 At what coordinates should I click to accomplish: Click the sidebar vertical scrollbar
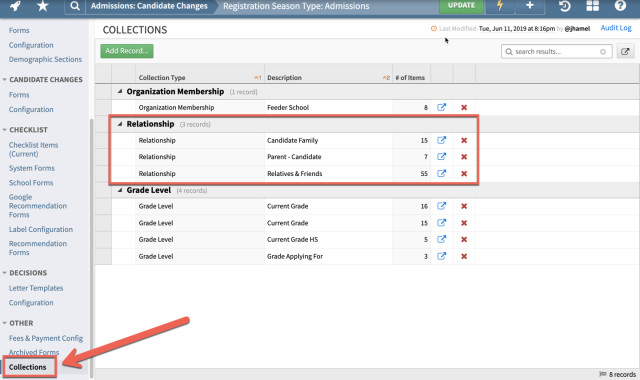(91, 248)
